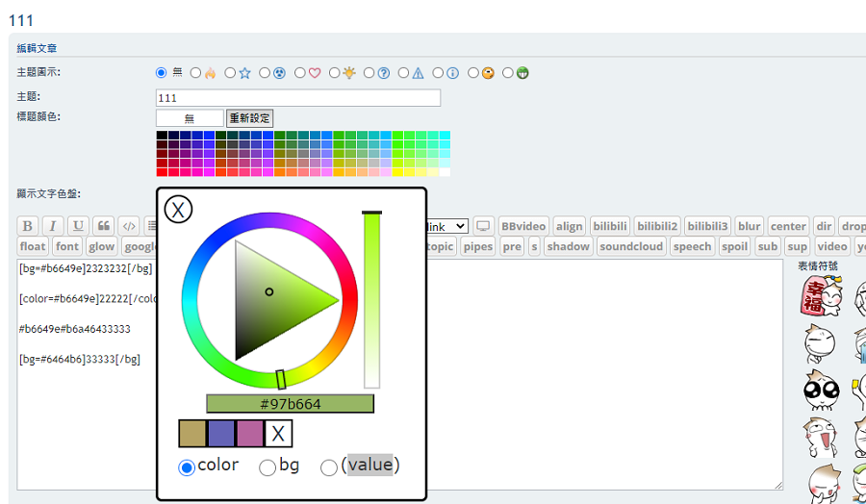
Task: Open the link dropdown in the toolbar
Action: point(447,226)
